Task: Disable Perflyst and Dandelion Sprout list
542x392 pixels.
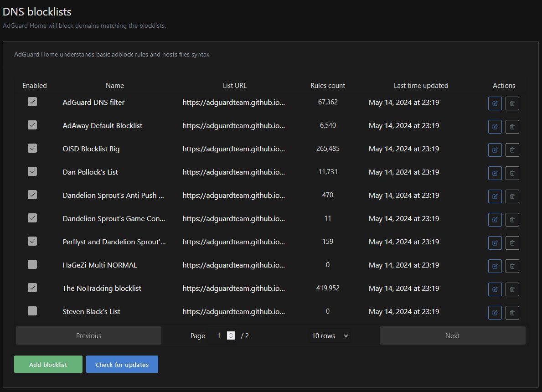Action: coord(32,241)
